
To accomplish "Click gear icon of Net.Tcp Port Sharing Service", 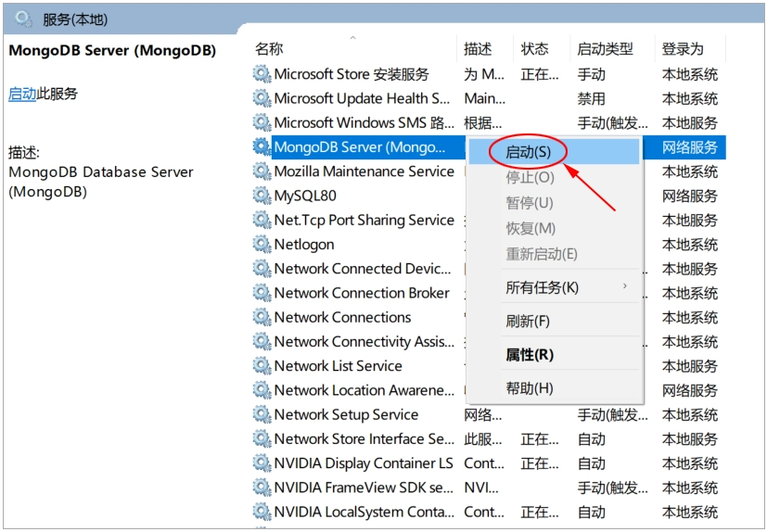I will point(262,220).
